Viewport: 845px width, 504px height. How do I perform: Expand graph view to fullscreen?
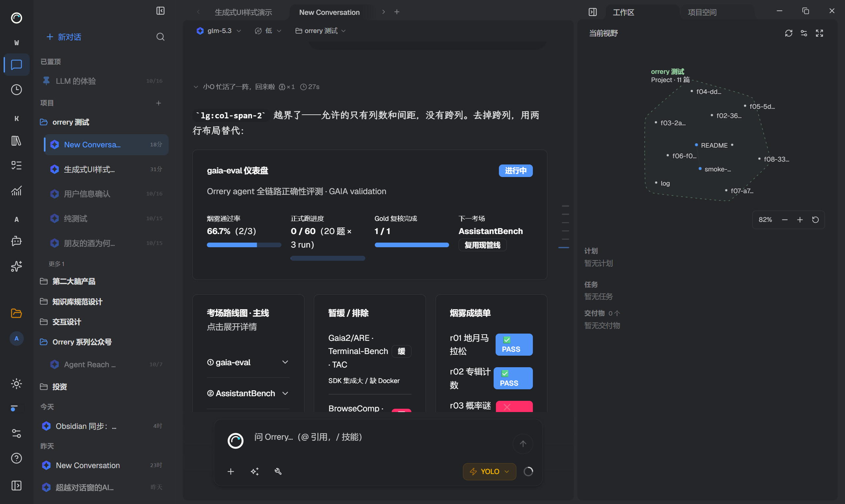[x=820, y=33]
